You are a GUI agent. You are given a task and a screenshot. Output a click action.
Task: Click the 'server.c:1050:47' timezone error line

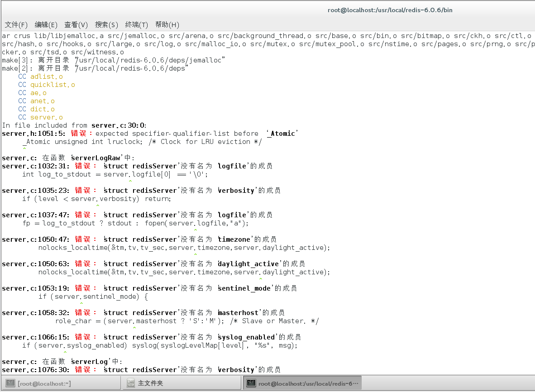[x=139, y=239]
